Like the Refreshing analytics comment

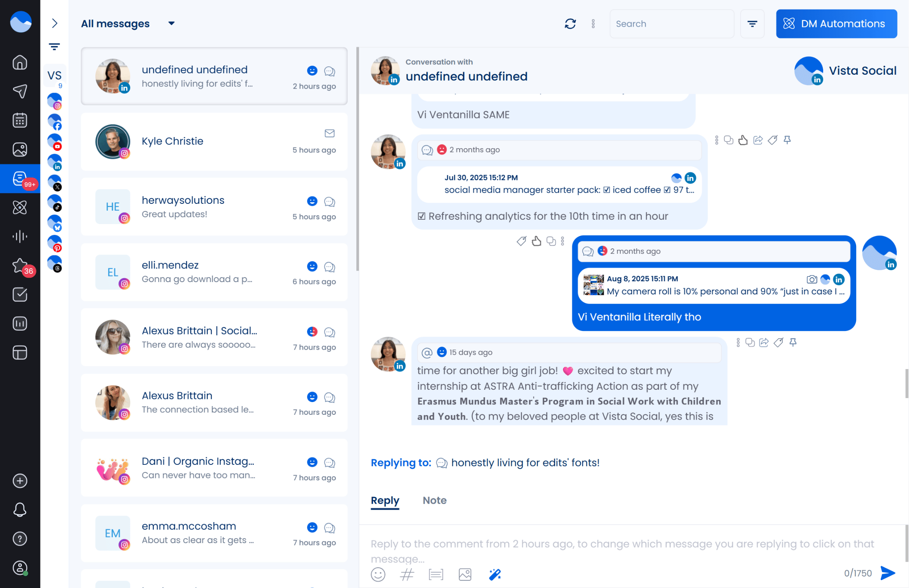743,140
